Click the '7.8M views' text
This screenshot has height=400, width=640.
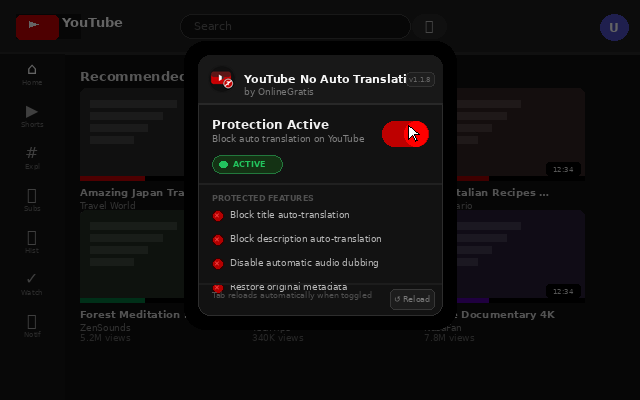449,338
